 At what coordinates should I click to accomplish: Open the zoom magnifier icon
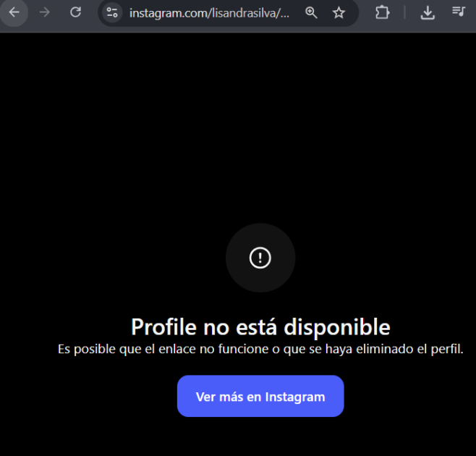click(311, 12)
